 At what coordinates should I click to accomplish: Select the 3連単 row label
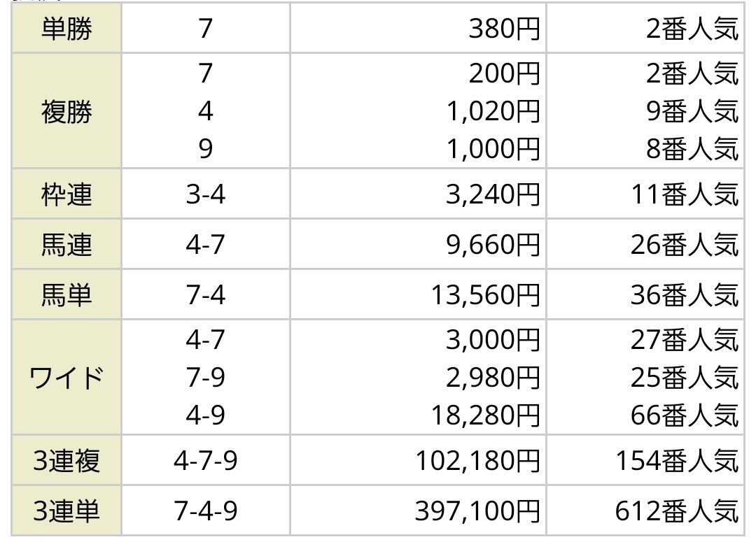(66, 513)
